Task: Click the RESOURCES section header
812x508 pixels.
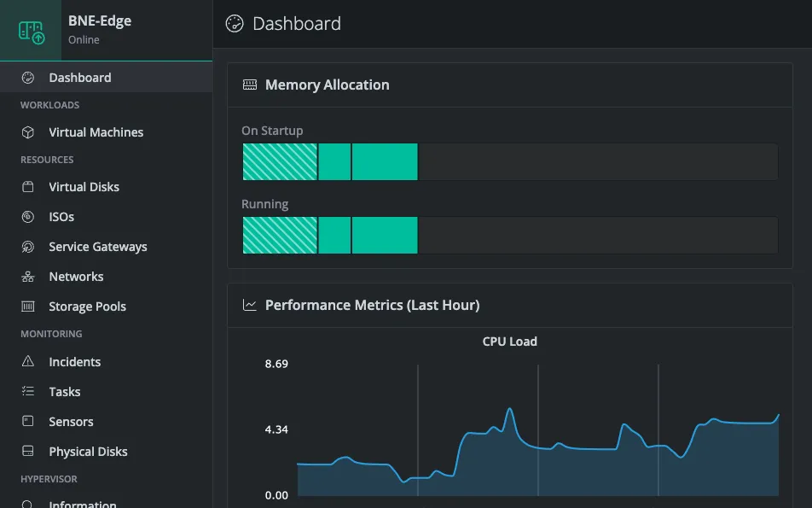Action: [47, 160]
